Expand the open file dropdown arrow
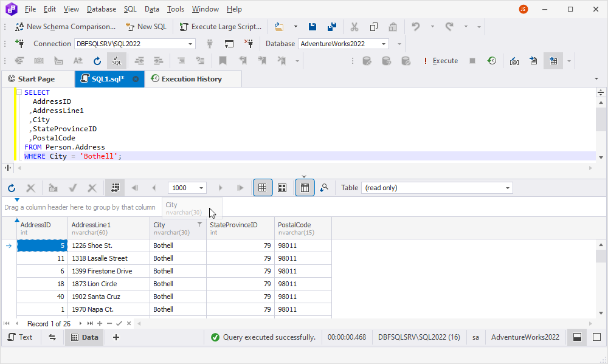This screenshot has width=608, height=364. click(x=295, y=27)
